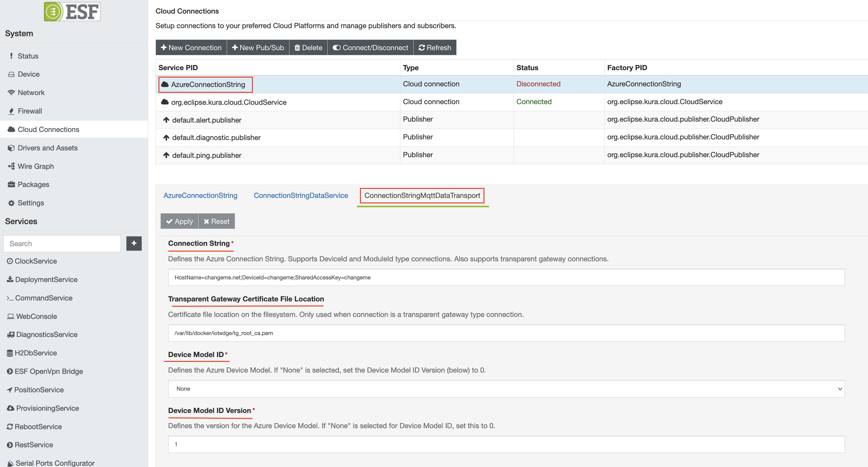Open RestService configuration
This screenshot has width=868, height=467.
click(34, 445)
